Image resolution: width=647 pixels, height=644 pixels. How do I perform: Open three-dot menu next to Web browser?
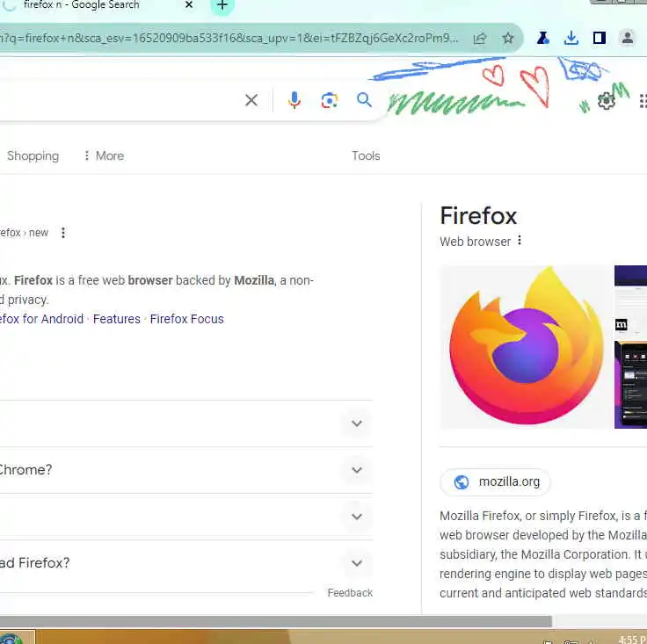pos(520,241)
